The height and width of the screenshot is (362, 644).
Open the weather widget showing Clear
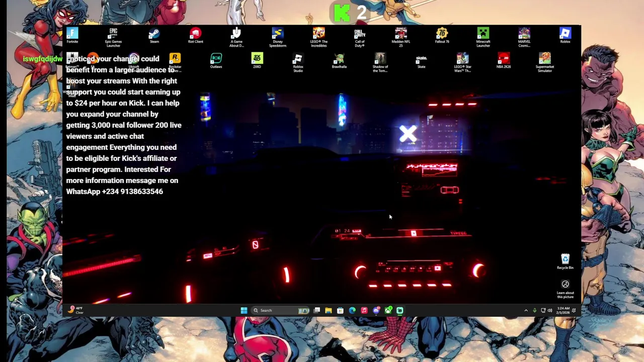(x=75, y=310)
